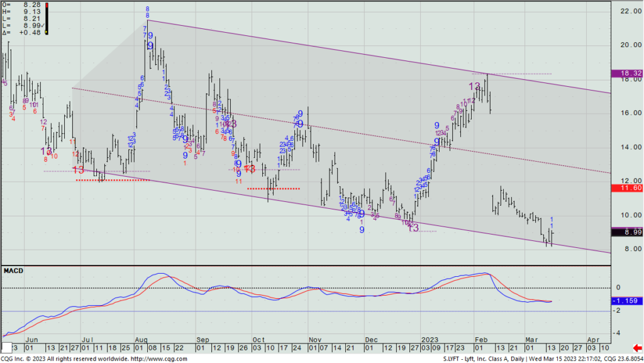Select the red 11.60 price label
The image size is (644, 363).
coord(626,187)
